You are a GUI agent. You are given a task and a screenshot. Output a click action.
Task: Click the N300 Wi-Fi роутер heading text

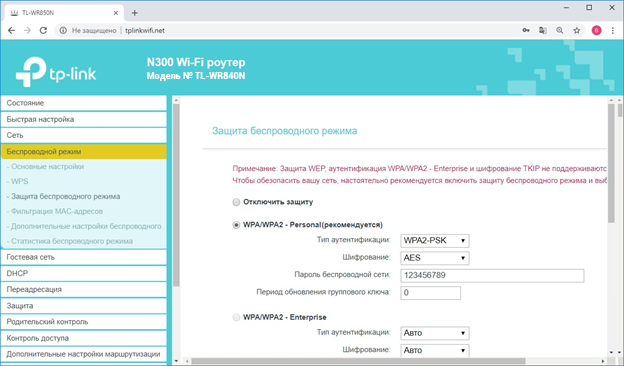click(196, 62)
